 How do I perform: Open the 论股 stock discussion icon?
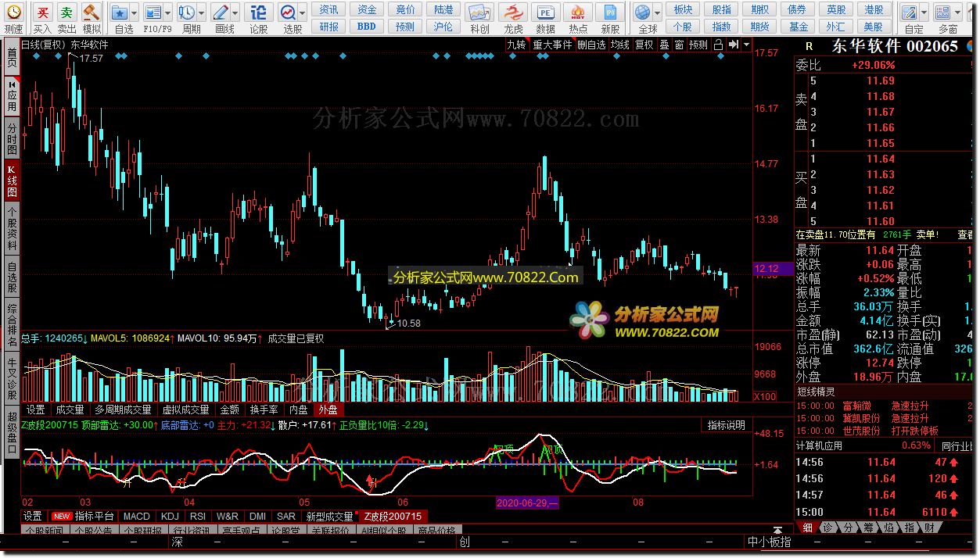(258, 12)
